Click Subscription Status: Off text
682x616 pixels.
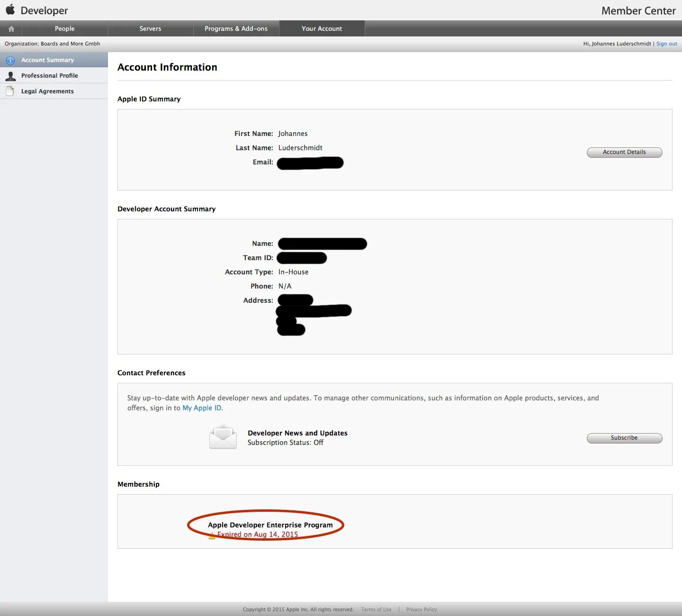point(286,443)
